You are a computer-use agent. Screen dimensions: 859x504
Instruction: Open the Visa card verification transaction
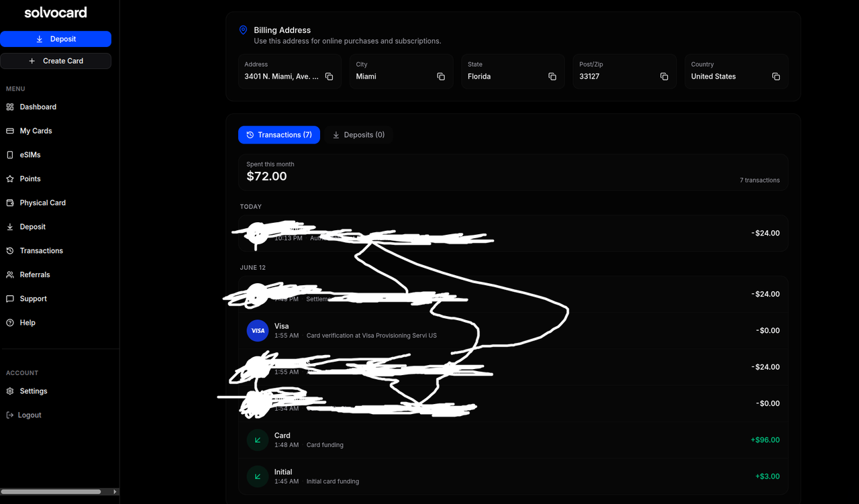tap(513, 330)
